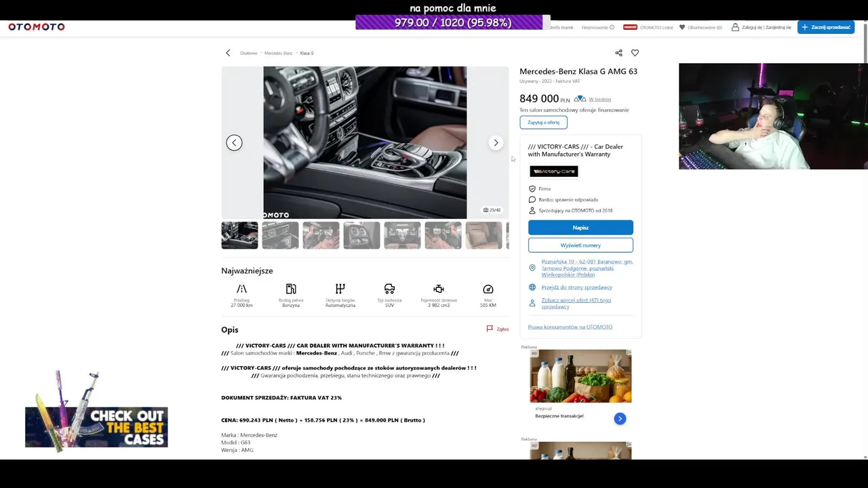
Task: Select the second gallery thumbnail
Action: 280,235
